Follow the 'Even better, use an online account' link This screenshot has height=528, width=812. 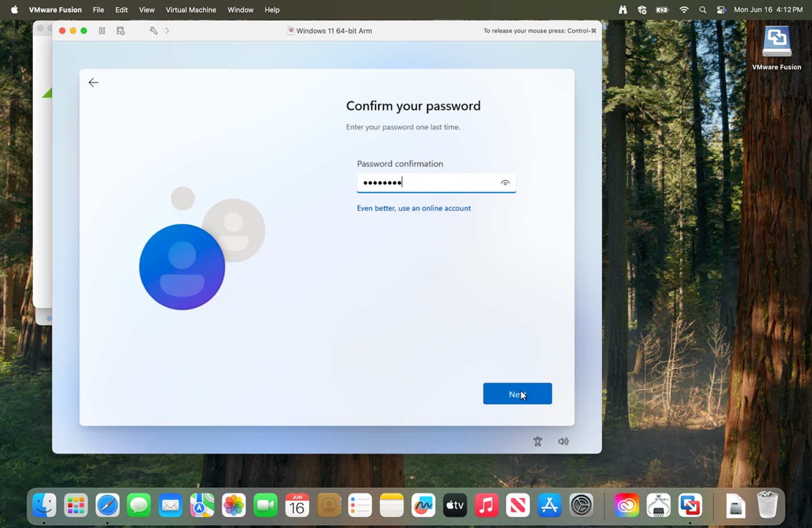(x=413, y=209)
